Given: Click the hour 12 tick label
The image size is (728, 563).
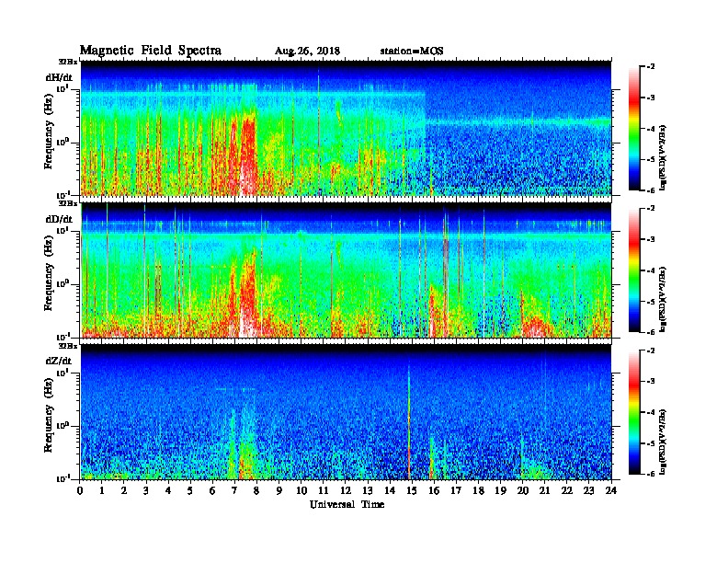Looking at the screenshot, I should (346, 490).
